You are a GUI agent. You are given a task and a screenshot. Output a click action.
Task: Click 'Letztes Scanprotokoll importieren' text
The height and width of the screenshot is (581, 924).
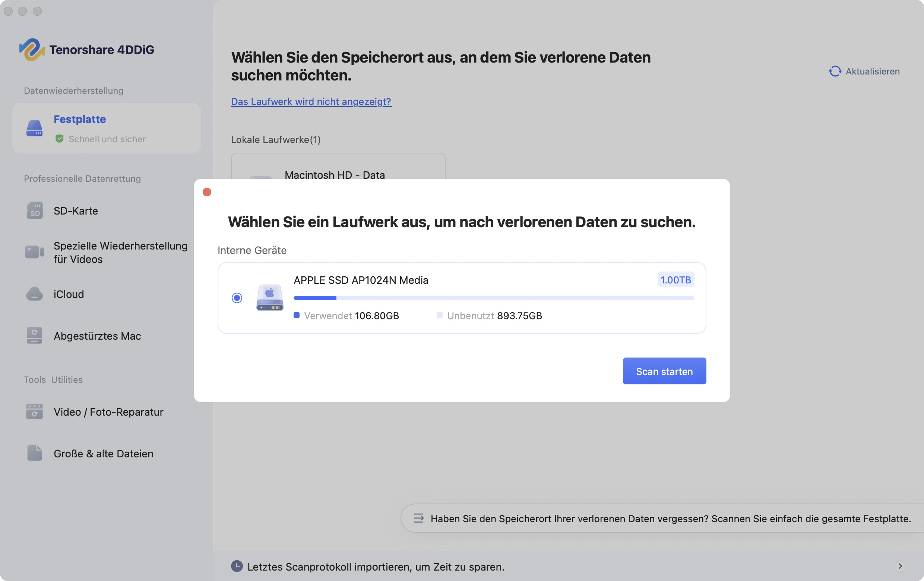coord(376,566)
